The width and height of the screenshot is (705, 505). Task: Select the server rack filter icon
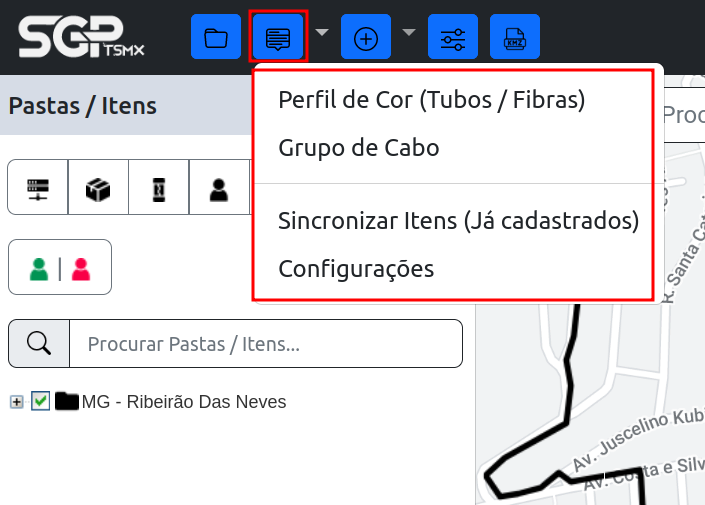pyautogui.click(x=38, y=187)
